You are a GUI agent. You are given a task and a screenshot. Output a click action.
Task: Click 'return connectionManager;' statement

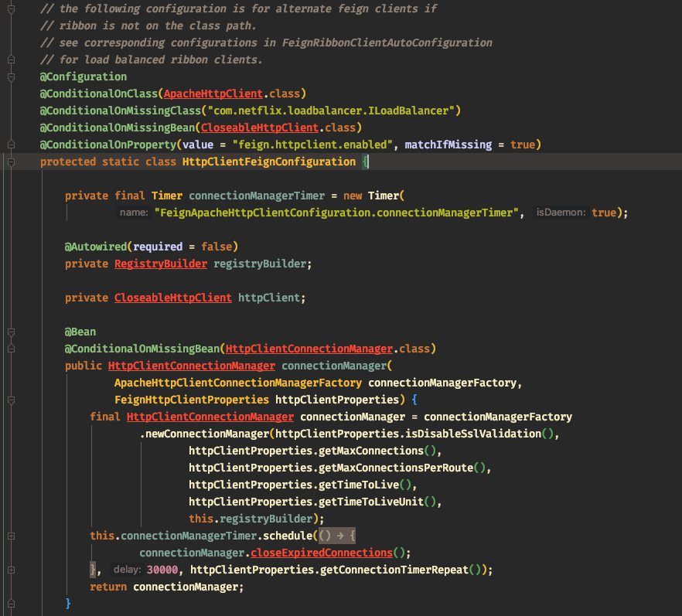point(166,587)
